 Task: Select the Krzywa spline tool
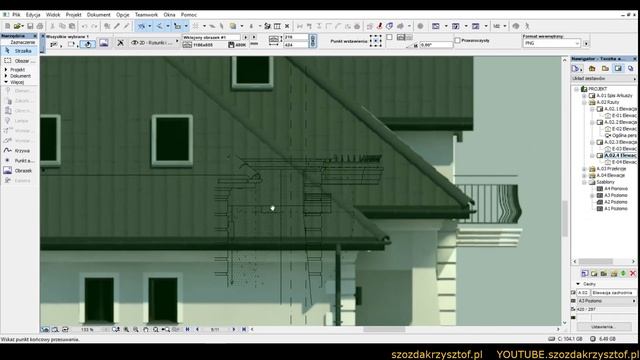19,151
